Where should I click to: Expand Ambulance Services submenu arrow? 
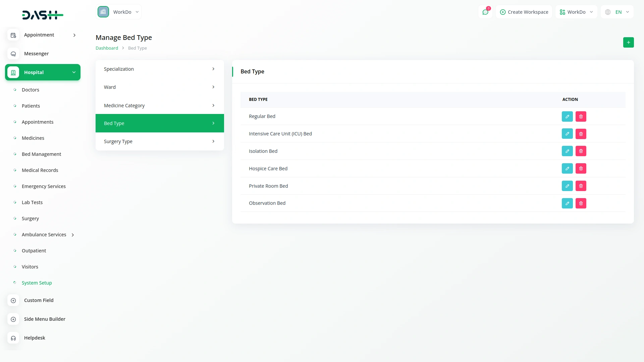pyautogui.click(x=73, y=235)
